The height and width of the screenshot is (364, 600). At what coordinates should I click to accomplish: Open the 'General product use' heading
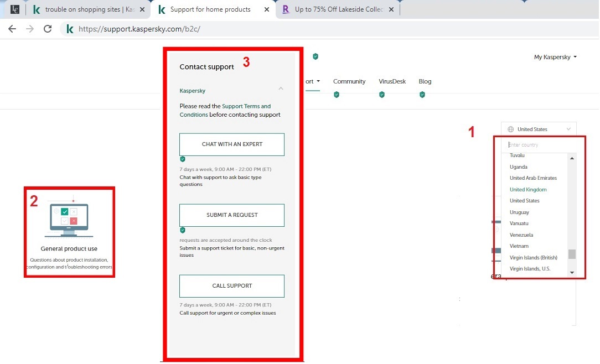[x=69, y=248]
